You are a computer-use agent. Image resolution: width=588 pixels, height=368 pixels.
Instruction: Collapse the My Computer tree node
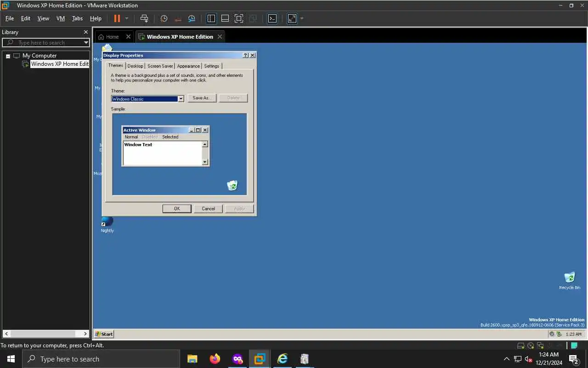(8, 56)
